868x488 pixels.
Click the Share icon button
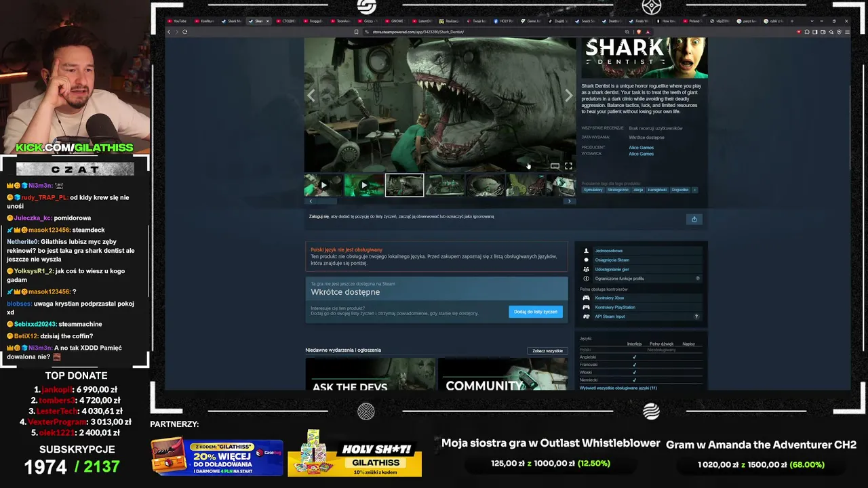(x=694, y=219)
